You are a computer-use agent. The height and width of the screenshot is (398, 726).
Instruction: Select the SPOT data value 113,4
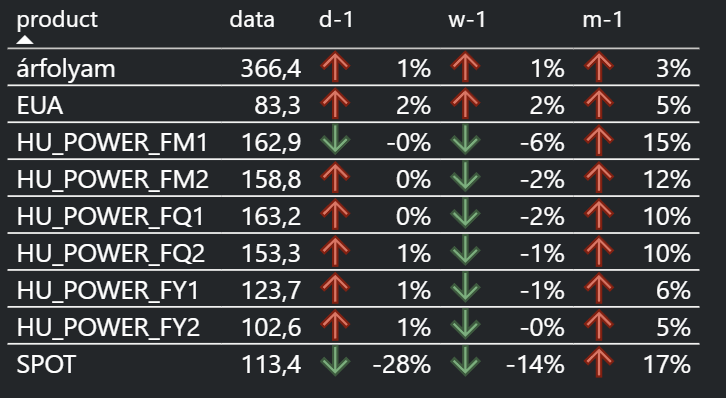[x=271, y=364]
